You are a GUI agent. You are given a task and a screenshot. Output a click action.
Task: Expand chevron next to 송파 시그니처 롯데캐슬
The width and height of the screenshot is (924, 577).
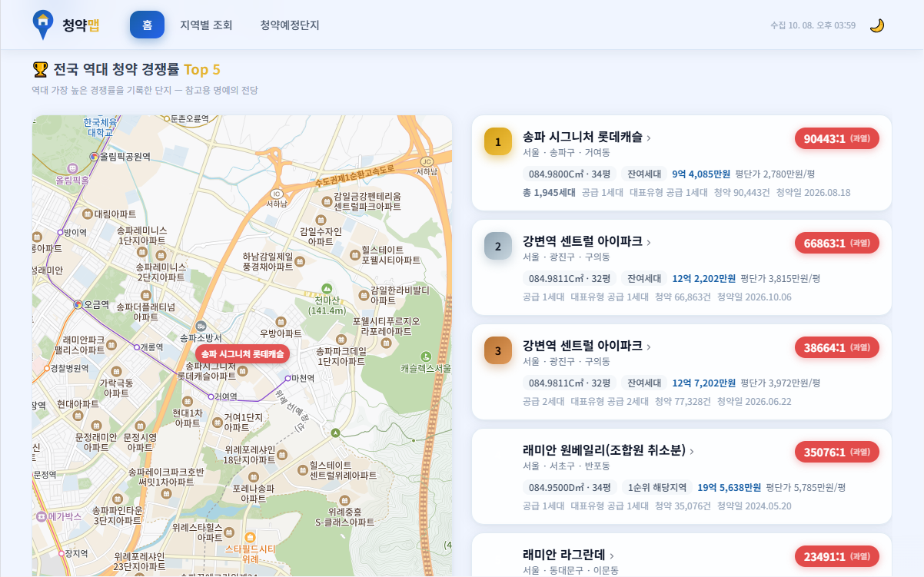click(649, 138)
